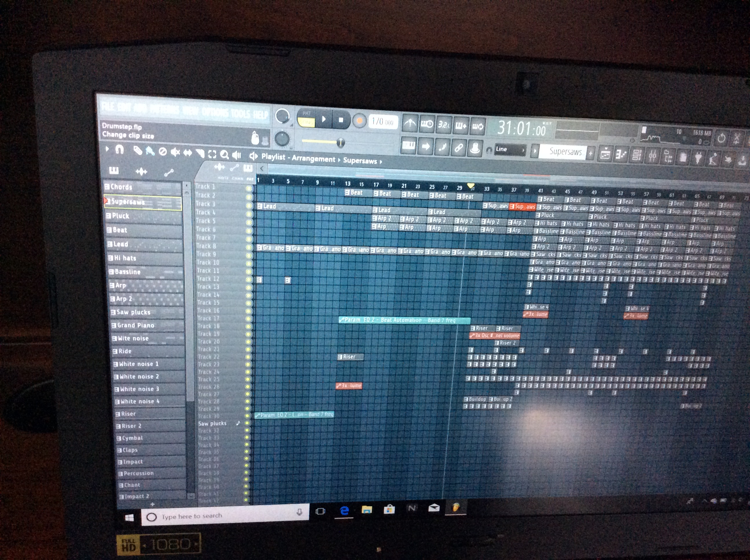Click the master volume knob
This screenshot has width=750, height=560.
pyautogui.click(x=282, y=116)
